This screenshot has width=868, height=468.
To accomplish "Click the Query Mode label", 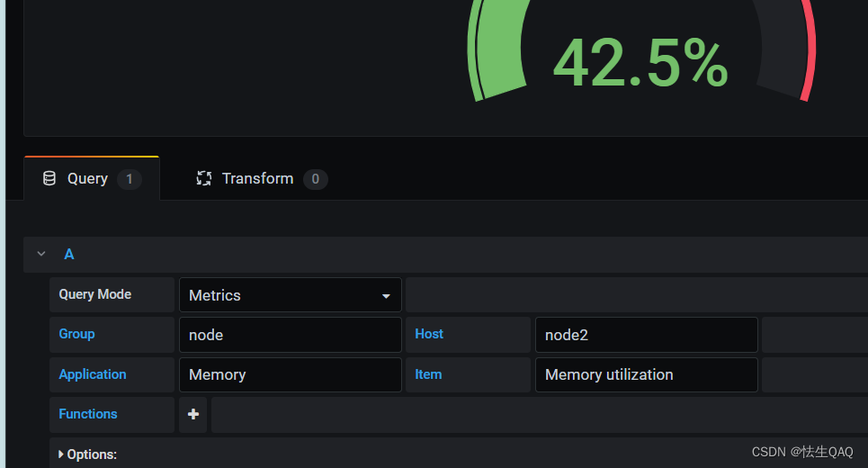I will 95,294.
